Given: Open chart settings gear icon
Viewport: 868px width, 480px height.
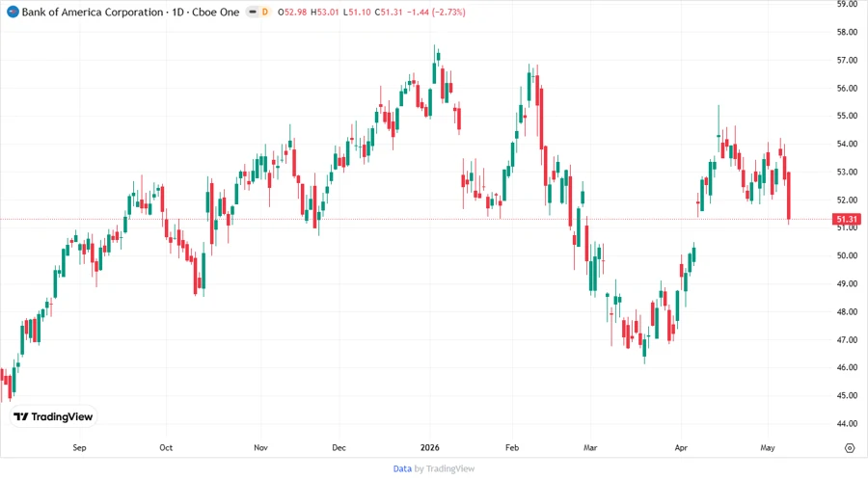Looking at the screenshot, I should [850, 448].
